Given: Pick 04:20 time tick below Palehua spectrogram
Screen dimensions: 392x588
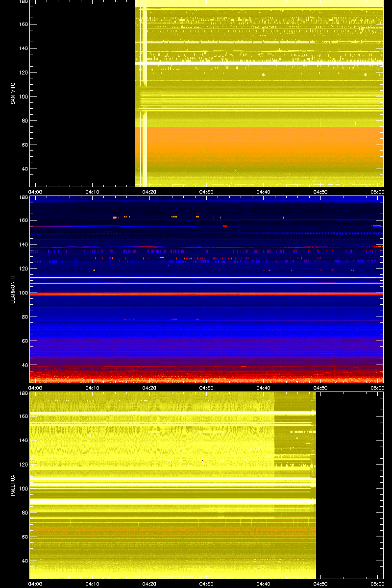Looking at the screenshot, I should point(149,584).
